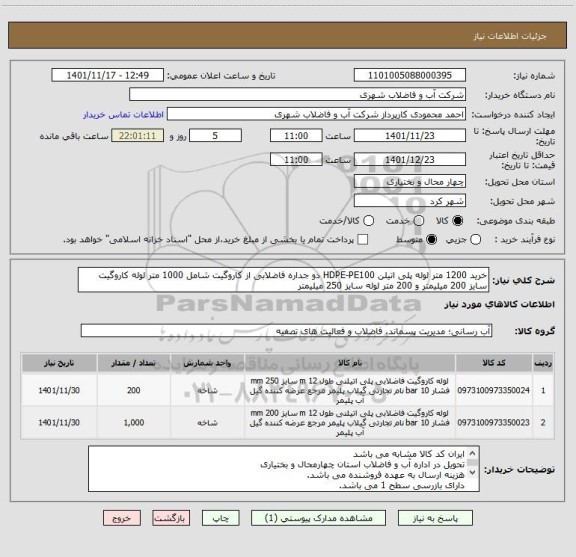The image size is (576, 557).
Task: Click the goods group field آب رسانی
Action: pos(286,331)
